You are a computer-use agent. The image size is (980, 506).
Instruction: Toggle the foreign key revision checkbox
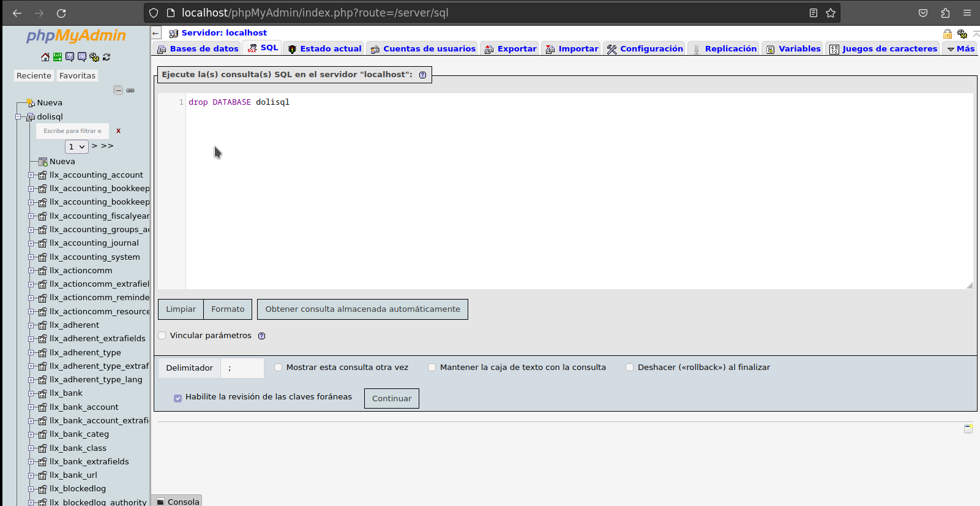178,398
